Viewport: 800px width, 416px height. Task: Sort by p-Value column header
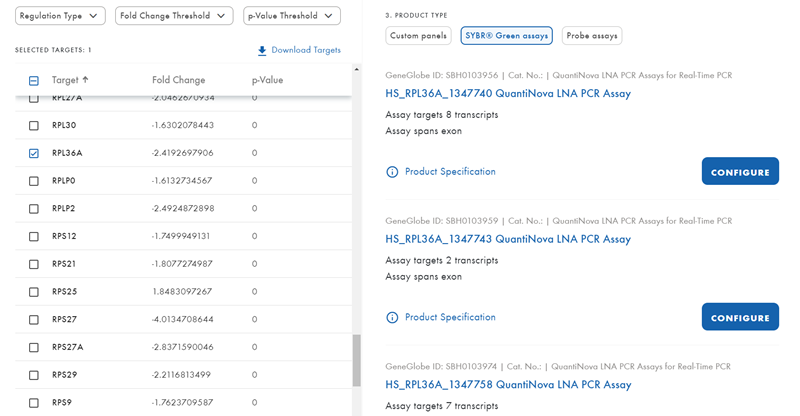click(x=267, y=80)
